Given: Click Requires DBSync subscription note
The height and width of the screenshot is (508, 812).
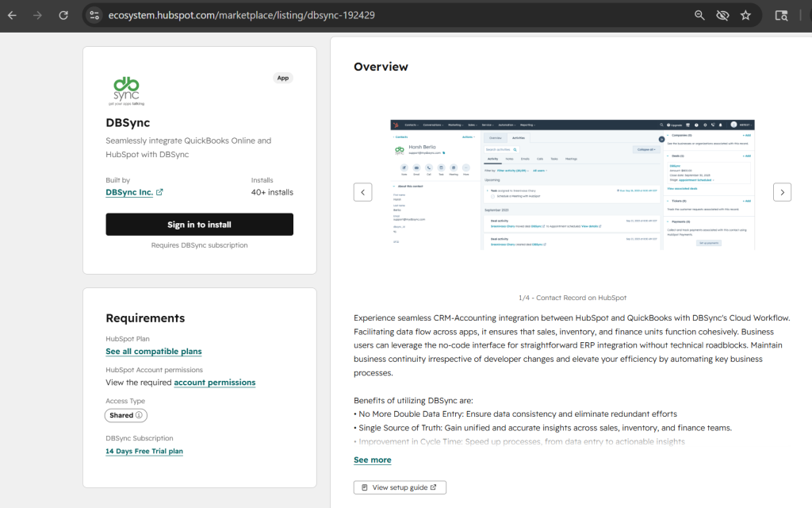Looking at the screenshot, I should (x=199, y=245).
